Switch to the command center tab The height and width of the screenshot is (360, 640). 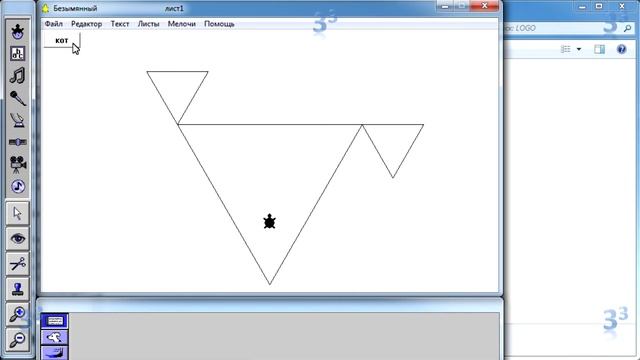[x=55, y=321]
